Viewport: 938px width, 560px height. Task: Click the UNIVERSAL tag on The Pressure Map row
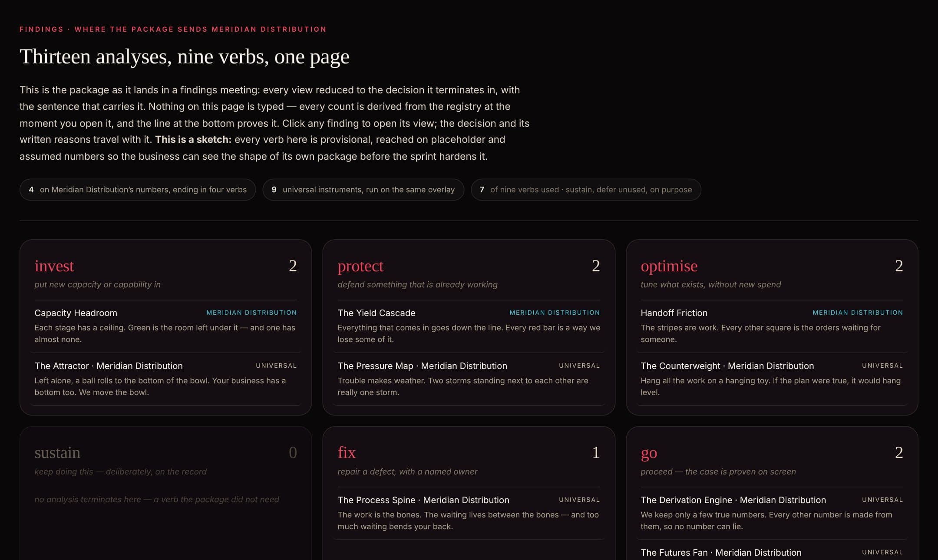tap(579, 366)
